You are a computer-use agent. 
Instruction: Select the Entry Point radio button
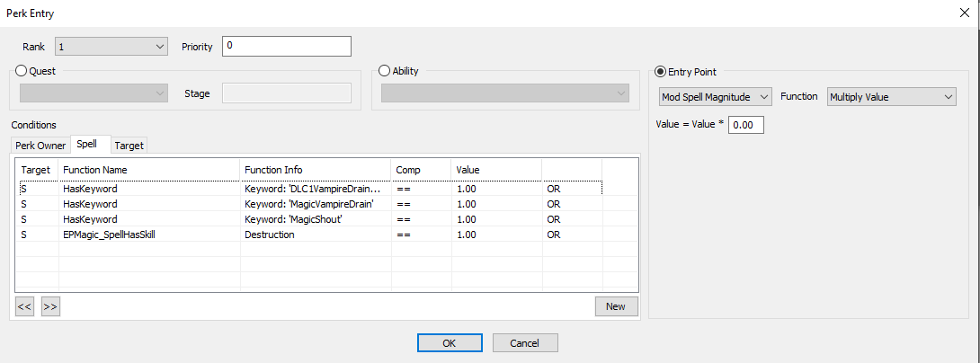point(661,72)
